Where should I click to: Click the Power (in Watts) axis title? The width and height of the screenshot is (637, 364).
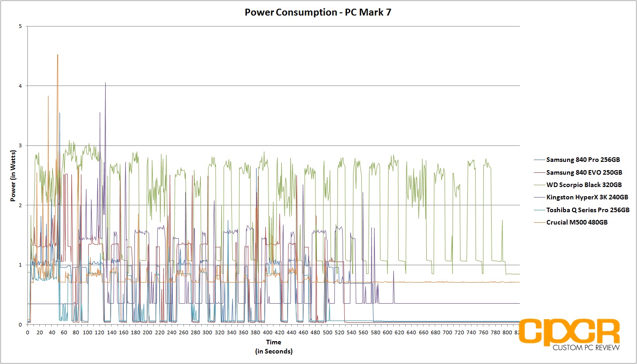(13, 176)
